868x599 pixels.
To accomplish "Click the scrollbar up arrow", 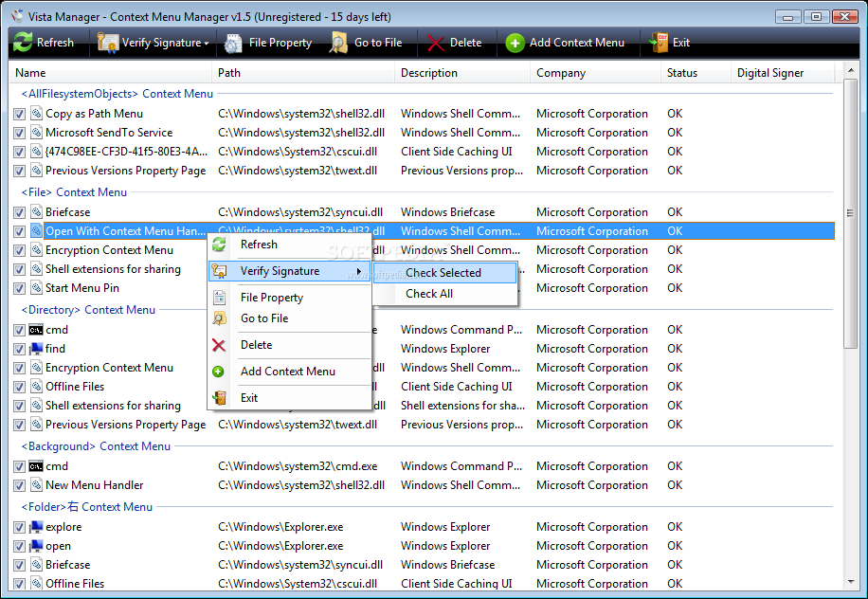I will coord(850,70).
